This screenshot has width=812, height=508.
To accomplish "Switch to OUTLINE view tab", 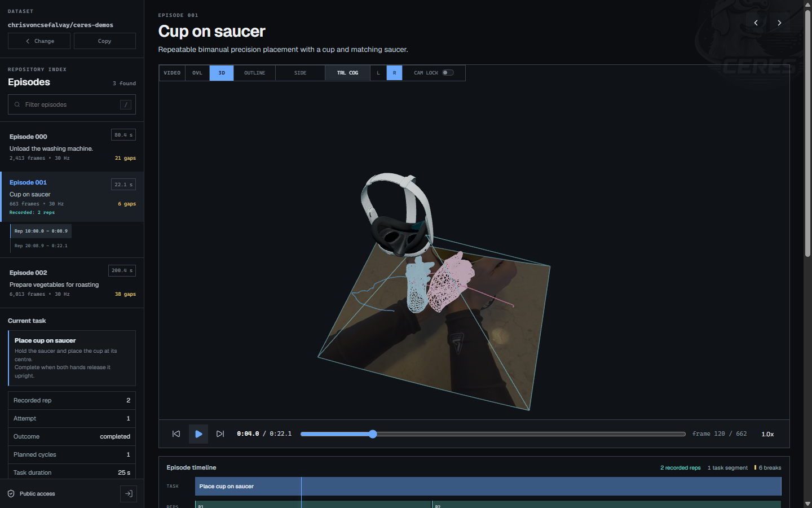I will (x=254, y=73).
